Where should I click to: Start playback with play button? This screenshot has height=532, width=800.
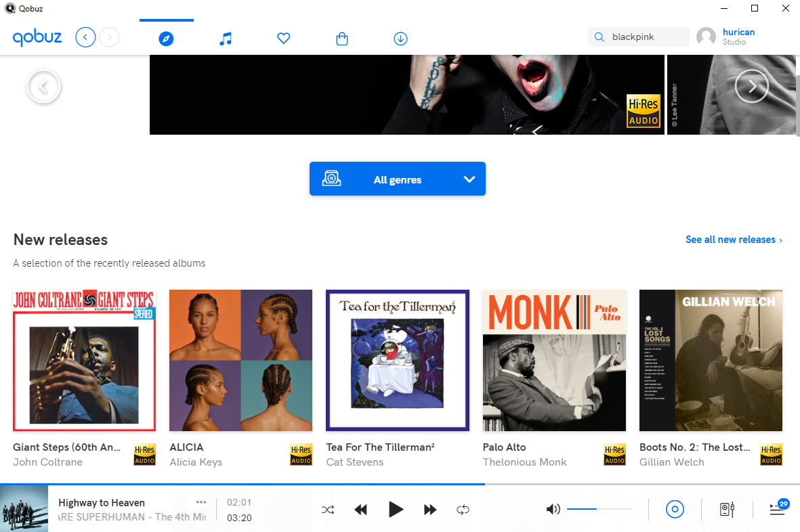coord(396,510)
